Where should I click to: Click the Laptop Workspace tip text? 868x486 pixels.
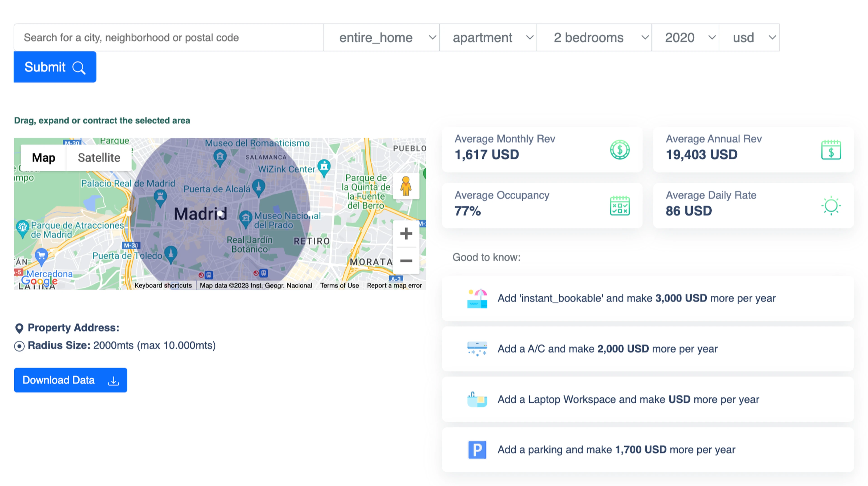(x=628, y=399)
